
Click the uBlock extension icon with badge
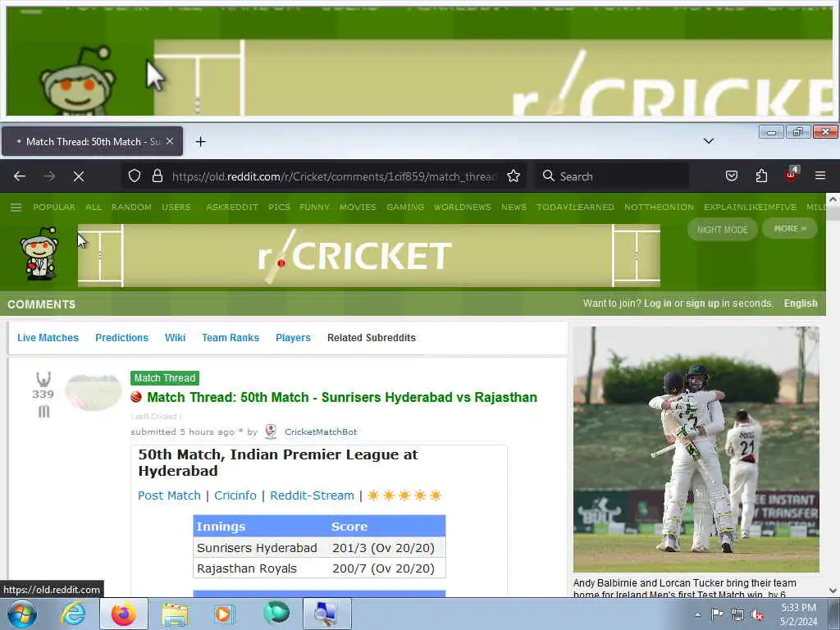click(x=792, y=175)
